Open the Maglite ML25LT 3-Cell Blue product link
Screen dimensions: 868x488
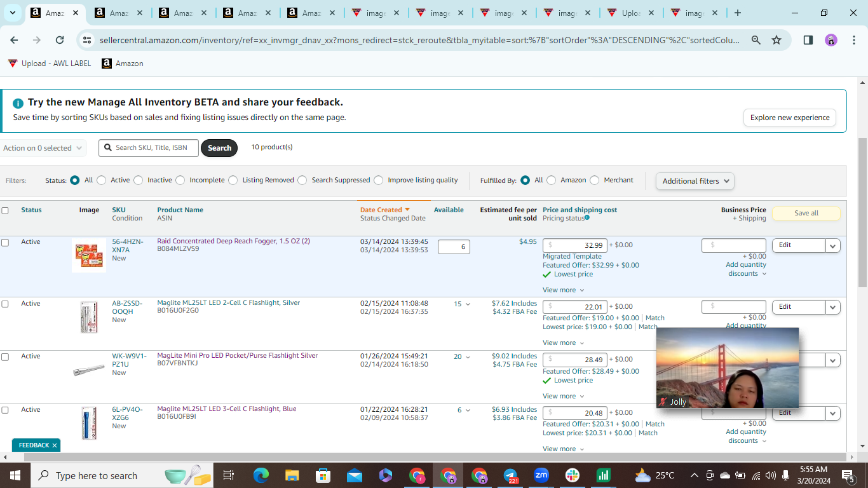(x=227, y=409)
